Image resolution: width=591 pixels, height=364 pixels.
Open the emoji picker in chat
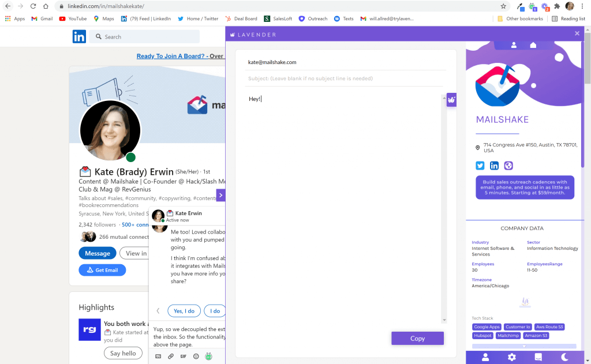click(x=196, y=356)
